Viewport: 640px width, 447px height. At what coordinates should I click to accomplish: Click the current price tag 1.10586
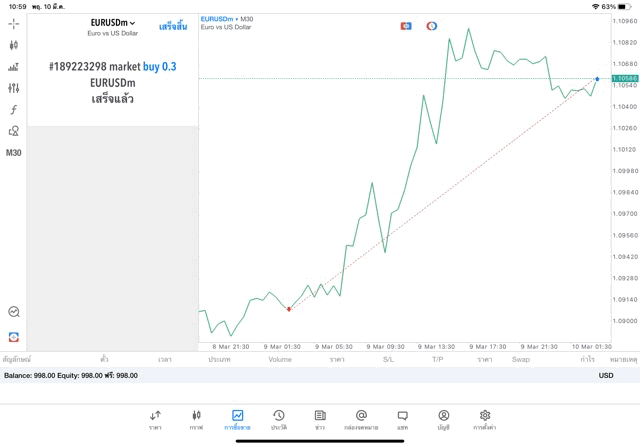624,78
